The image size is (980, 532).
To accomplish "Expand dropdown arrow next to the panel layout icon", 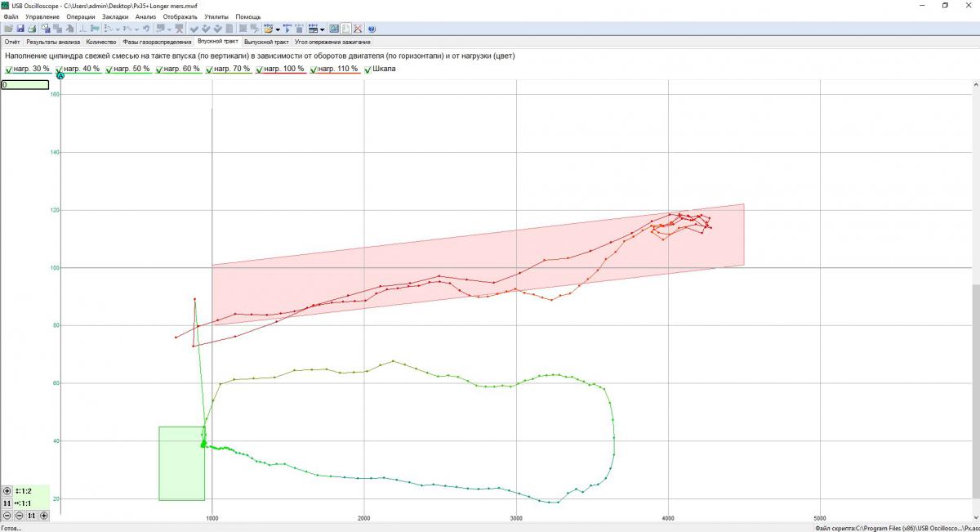I will [323, 29].
